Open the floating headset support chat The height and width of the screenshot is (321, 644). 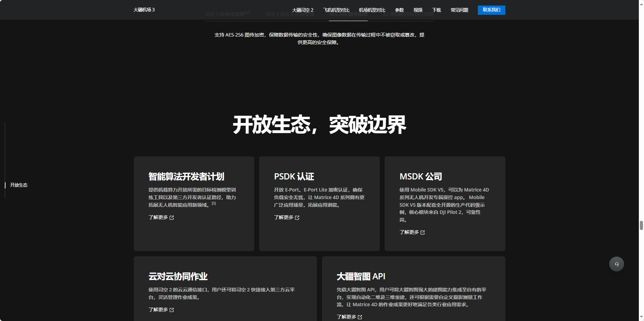coord(616,264)
